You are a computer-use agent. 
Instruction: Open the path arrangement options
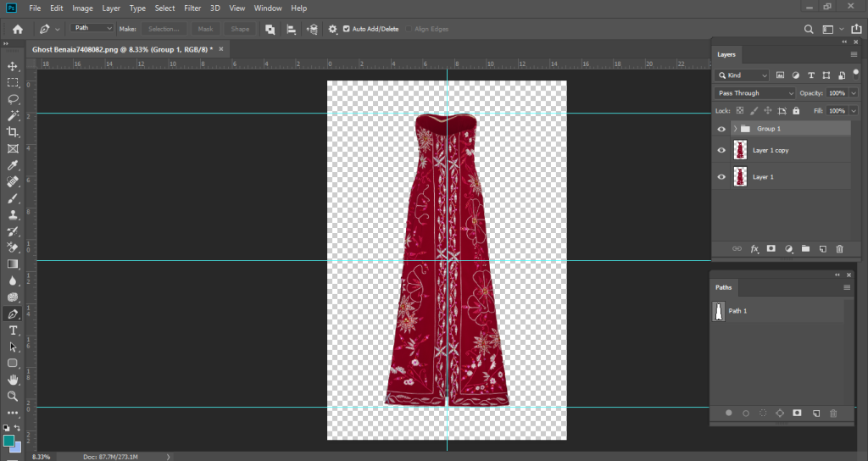point(312,30)
